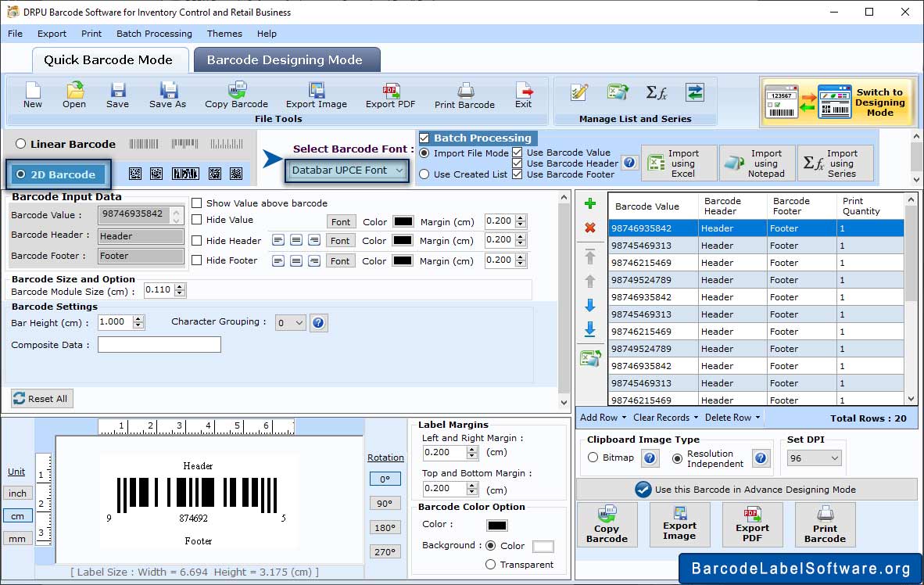Switch to Designing Mode
The image size is (924, 585).
[x=836, y=102]
